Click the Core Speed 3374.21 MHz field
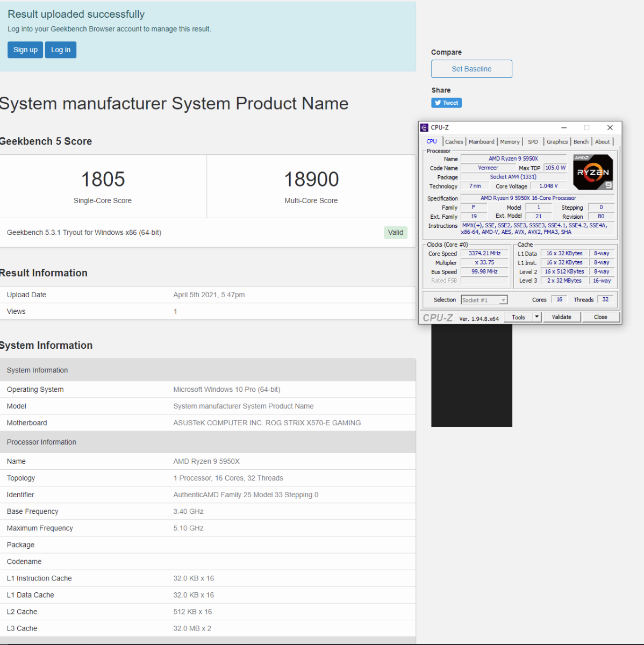 (x=484, y=253)
